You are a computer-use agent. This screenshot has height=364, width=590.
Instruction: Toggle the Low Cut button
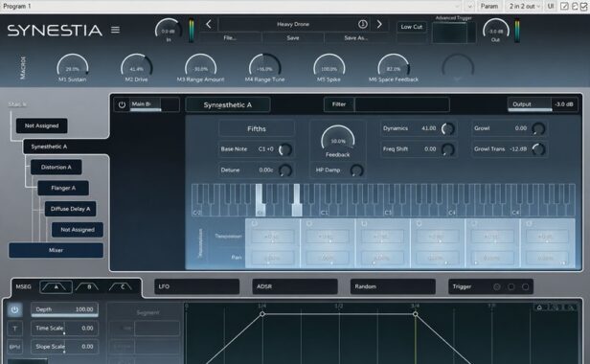411,27
